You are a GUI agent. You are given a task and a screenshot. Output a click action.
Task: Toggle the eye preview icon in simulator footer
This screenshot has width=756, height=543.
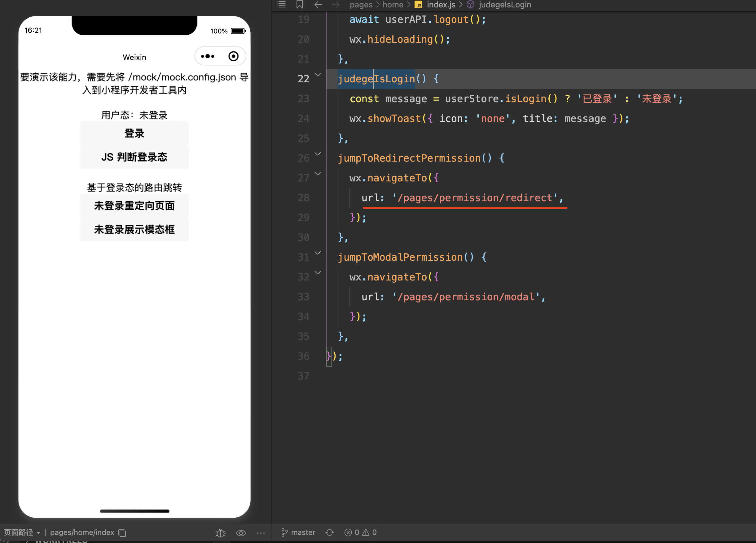pos(241,533)
